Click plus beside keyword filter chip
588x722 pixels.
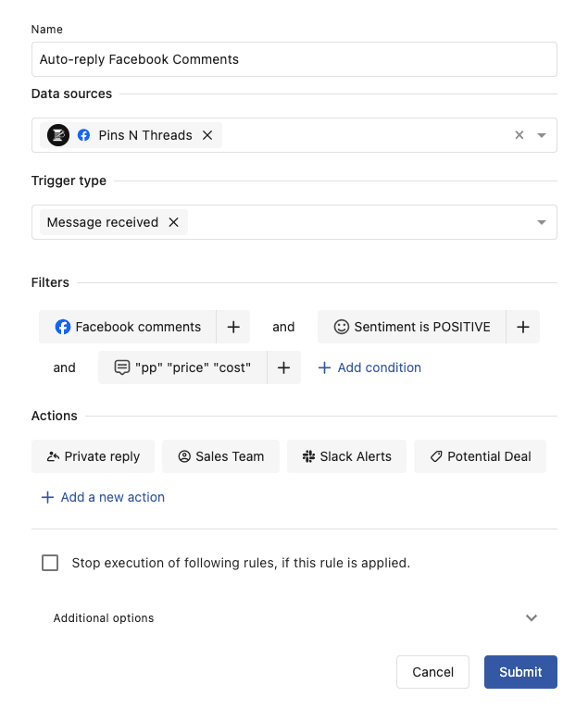(284, 367)
